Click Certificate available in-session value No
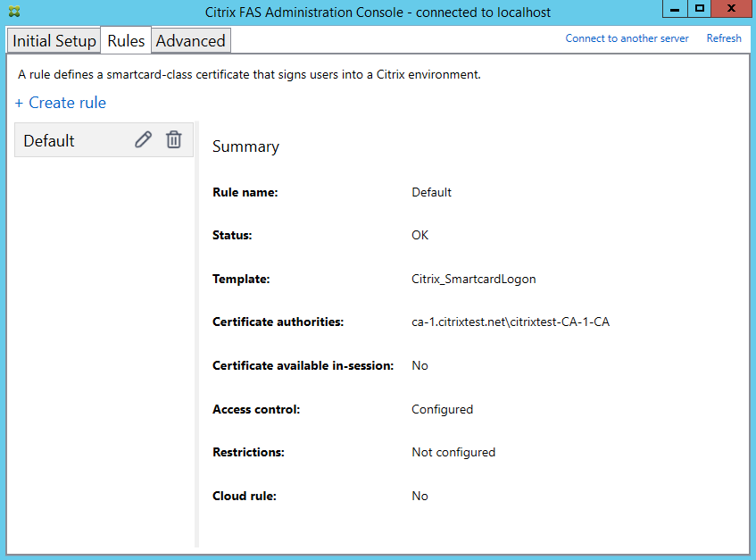Viewport: 756px width, 560px height. pyautogui.click(x=420, y=365)
